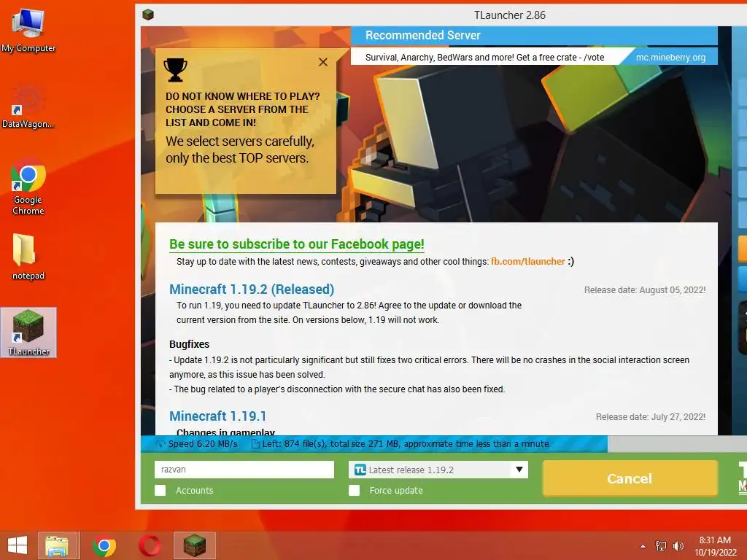Click the server description Survival, Anarchy, BedWars text
This screenshot has height=560, width=747.
(484, 57)
